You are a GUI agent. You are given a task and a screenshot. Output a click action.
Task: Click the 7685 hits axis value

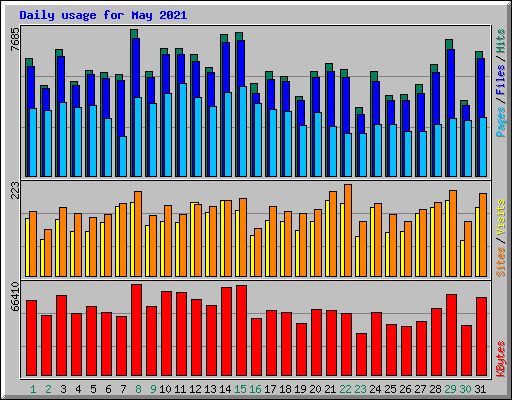point(15,39)
